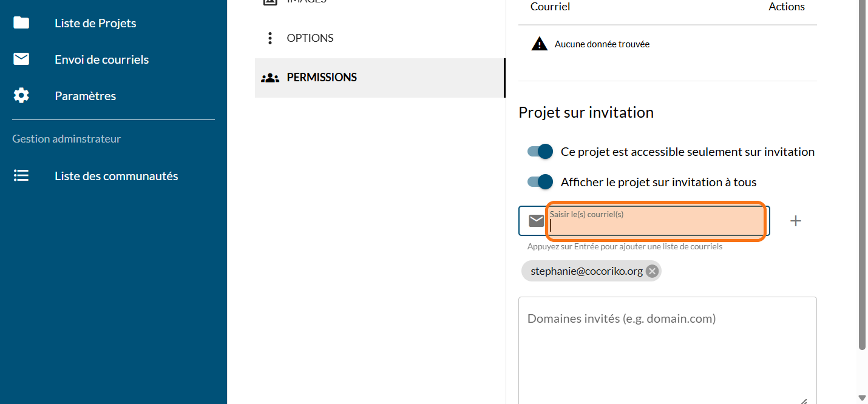868x404 pixels.
Task: Click the people icon next to PERMISSIONS
Action: coord(270,78)
